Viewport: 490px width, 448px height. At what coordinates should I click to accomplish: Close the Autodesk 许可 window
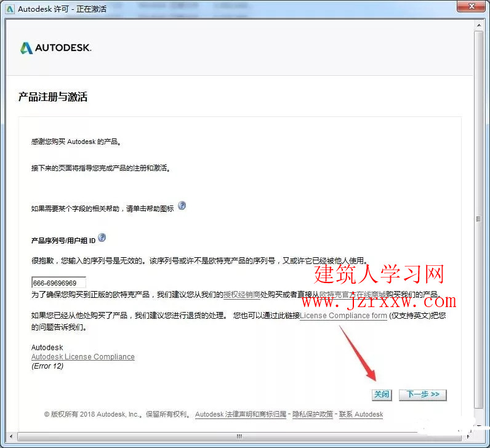point(472,6)
